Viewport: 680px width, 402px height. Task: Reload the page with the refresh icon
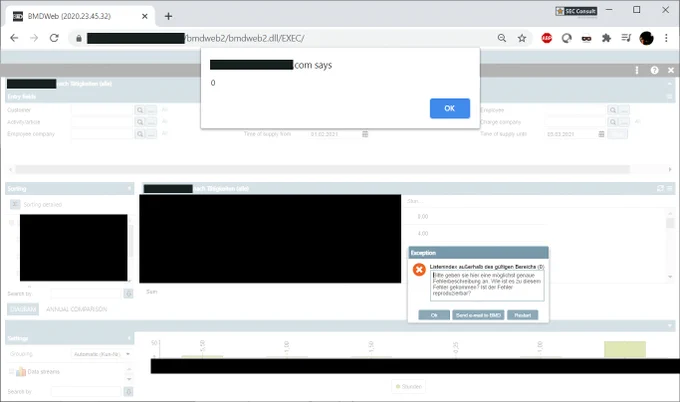[54, 38]
